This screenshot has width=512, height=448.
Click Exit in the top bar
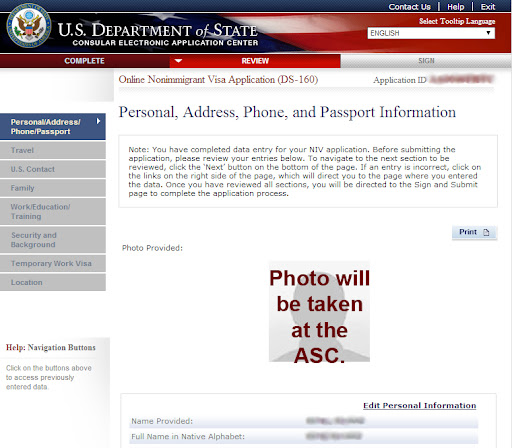tap(488, 7)
